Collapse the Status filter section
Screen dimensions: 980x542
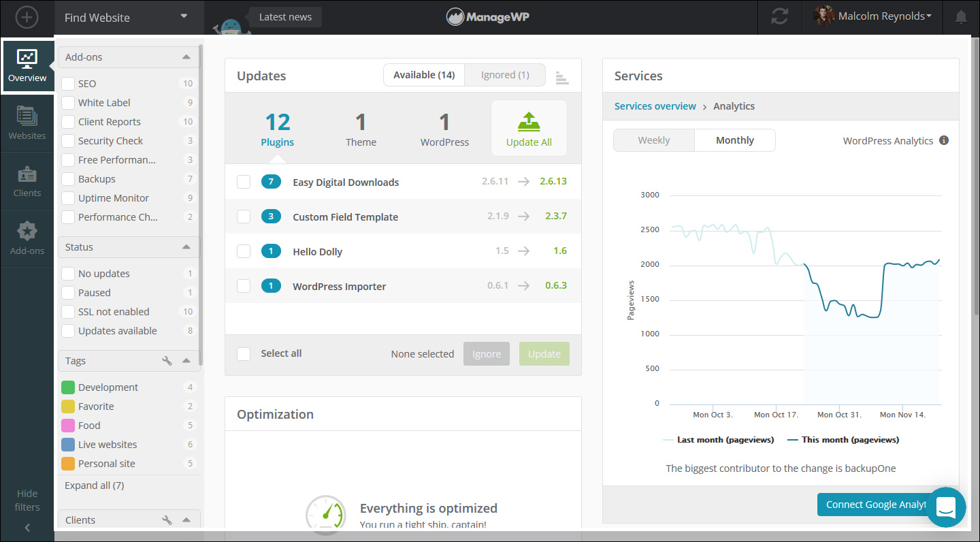pos(186,246)
